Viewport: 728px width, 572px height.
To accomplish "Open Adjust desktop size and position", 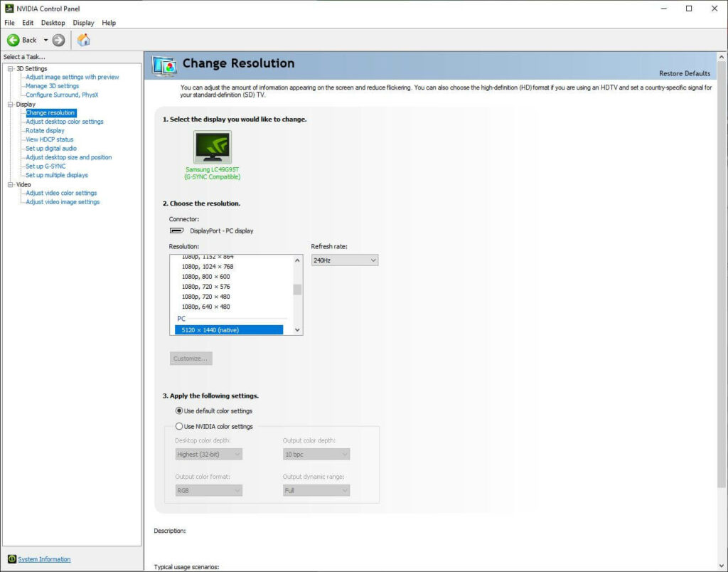I will pyautogui.click(x=69, y=157).
